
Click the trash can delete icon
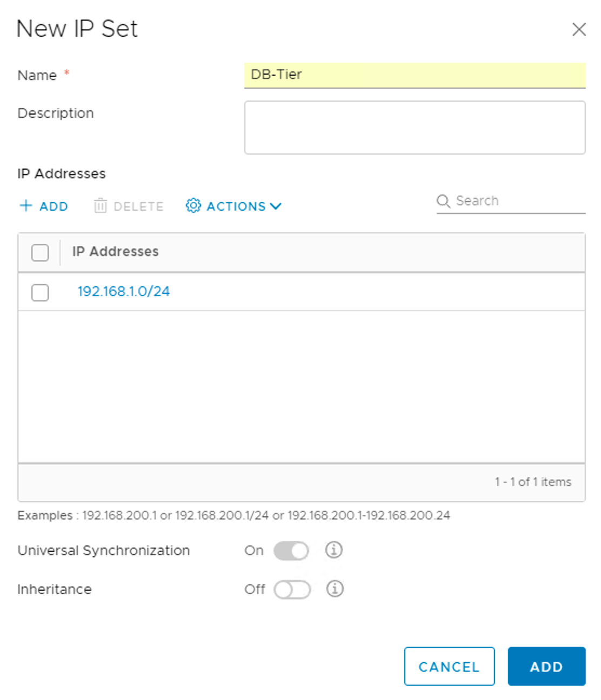tap(100, 206)
